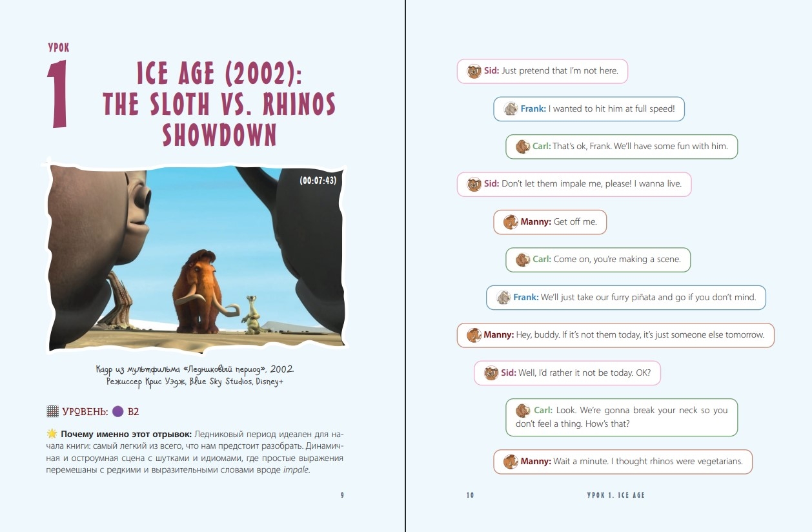Select the purple B2 level circle
The image size is (812, 532).
pos(117,411)
